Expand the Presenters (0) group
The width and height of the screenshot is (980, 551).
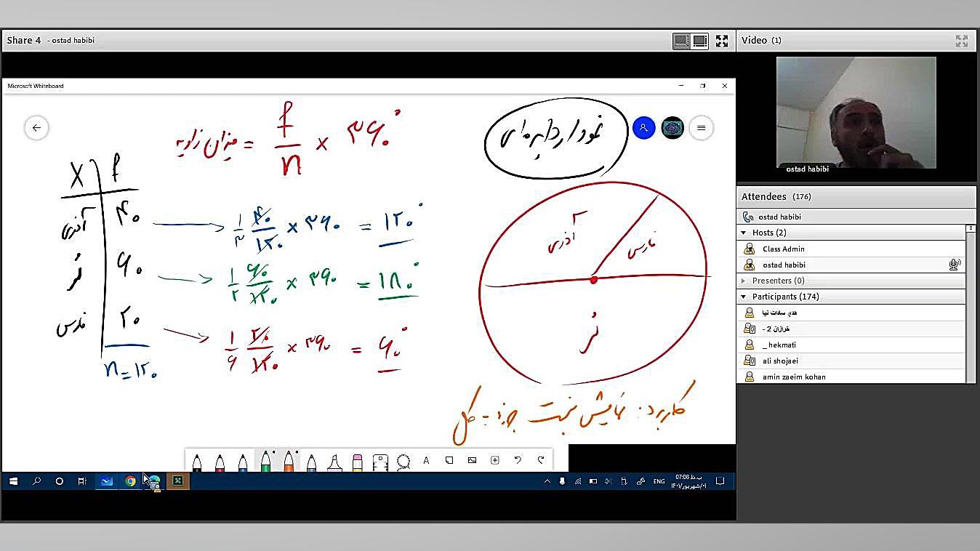744,281
